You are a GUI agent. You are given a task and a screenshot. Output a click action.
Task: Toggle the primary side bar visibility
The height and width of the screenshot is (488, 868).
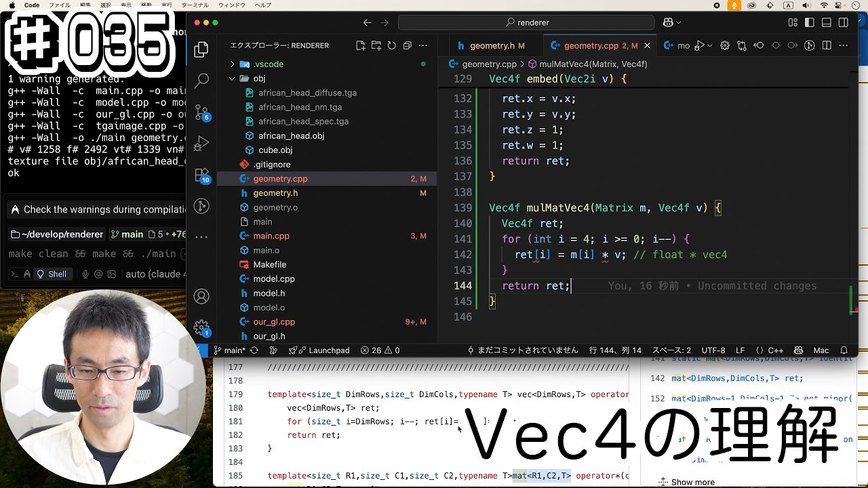pos(810,22)
